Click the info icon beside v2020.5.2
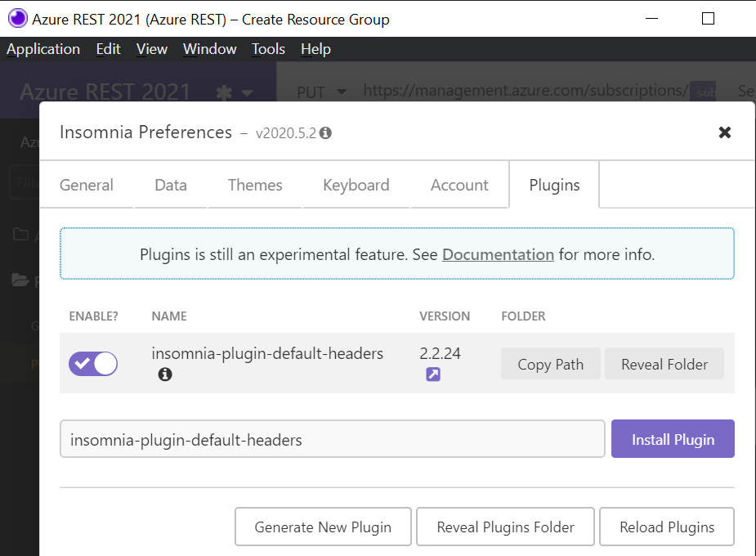The width and height of the screenshot is (756, 556). (x=325, y=132)
